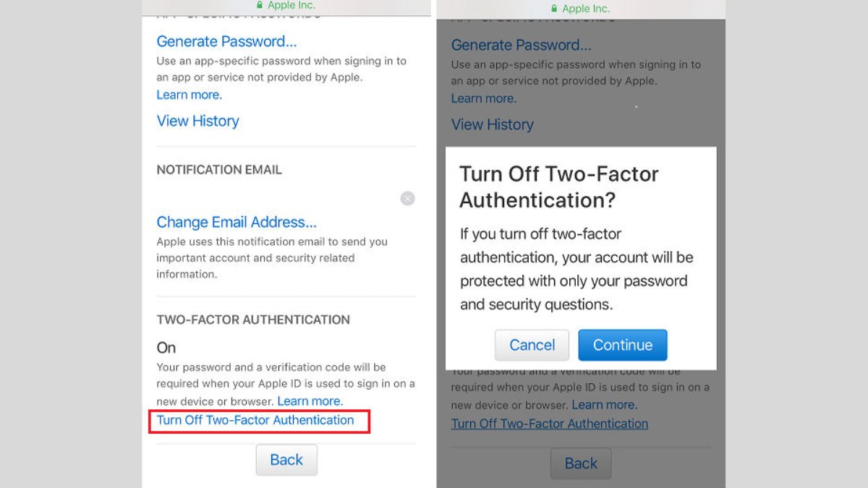The height and width of the screenshot is (488, 868).
Task: Click Learn more beside new device or browser, left screen
Action: point(310,401)
